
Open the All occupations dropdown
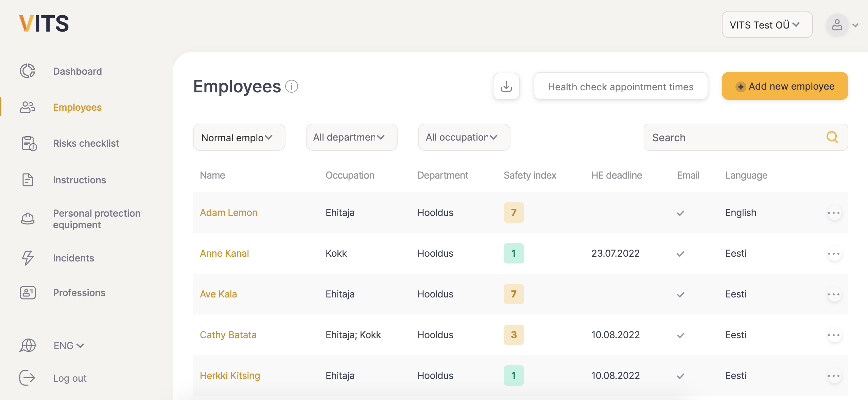click(x=464, y=137)
